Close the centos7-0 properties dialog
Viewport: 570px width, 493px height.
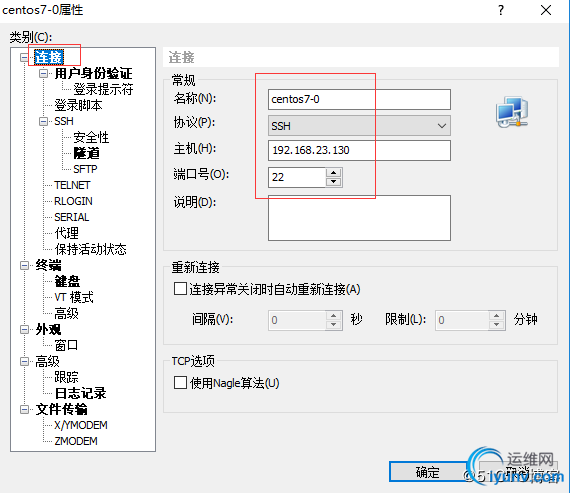click(x=546, y=10)
